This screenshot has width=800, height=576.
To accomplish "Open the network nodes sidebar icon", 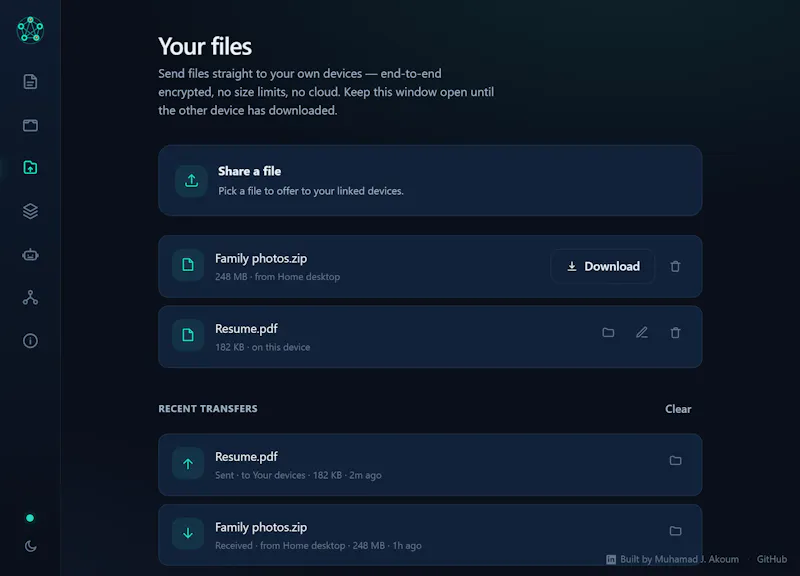I will pos(30,297).
